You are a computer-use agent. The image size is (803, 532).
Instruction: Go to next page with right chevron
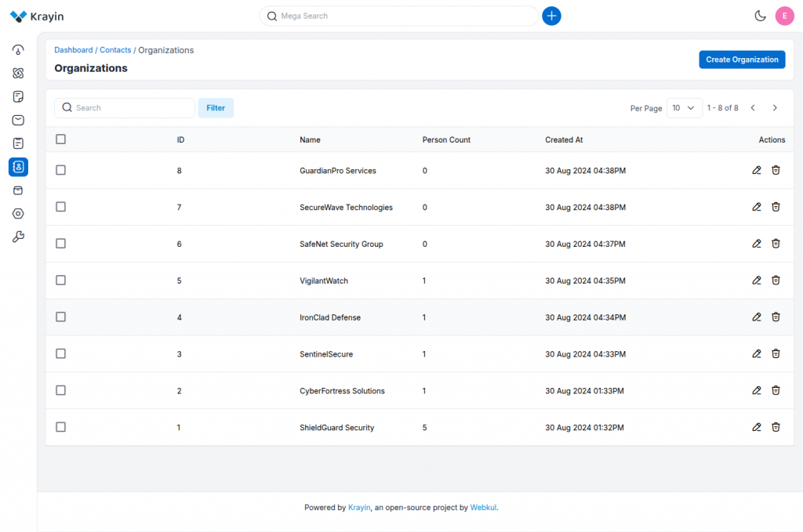[x=775, y=108]
